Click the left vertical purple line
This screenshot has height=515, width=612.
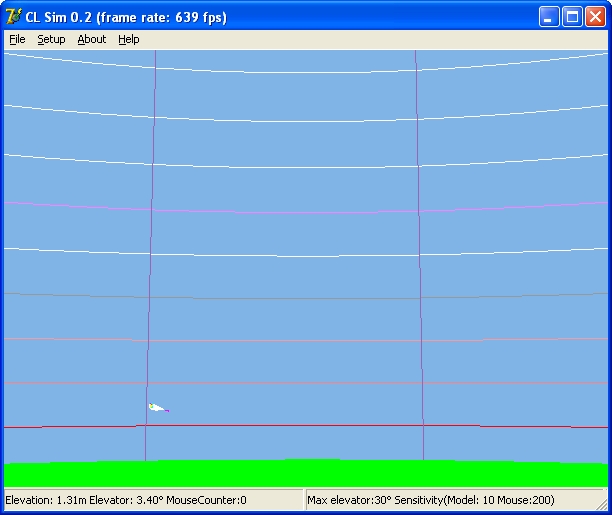point(151,250)
